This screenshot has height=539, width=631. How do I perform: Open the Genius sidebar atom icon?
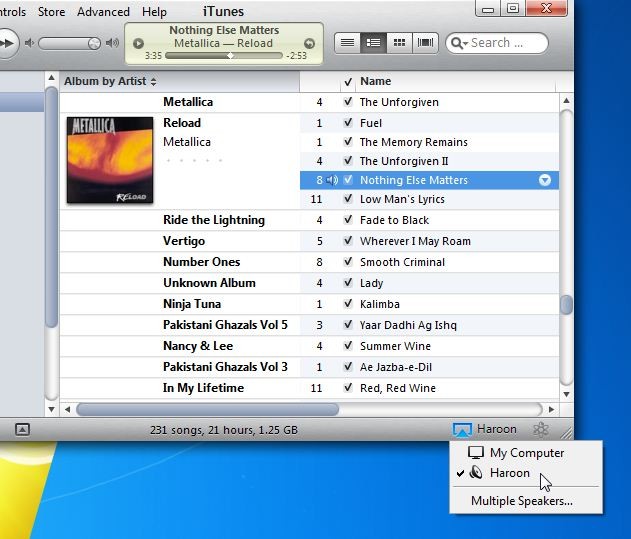[540, 429]
